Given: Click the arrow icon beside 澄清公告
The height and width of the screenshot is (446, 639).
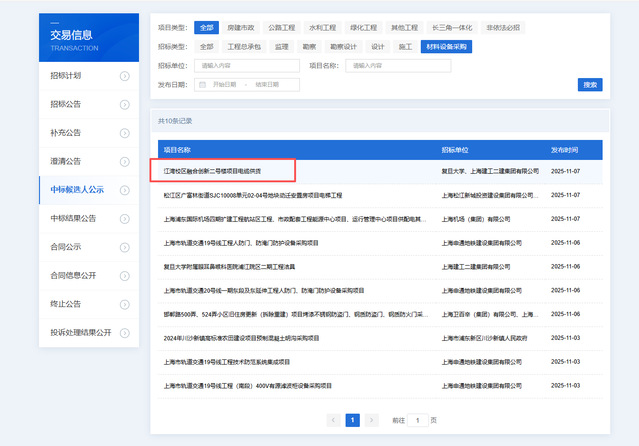Looking at the screenshot, I should coord(124,161).
